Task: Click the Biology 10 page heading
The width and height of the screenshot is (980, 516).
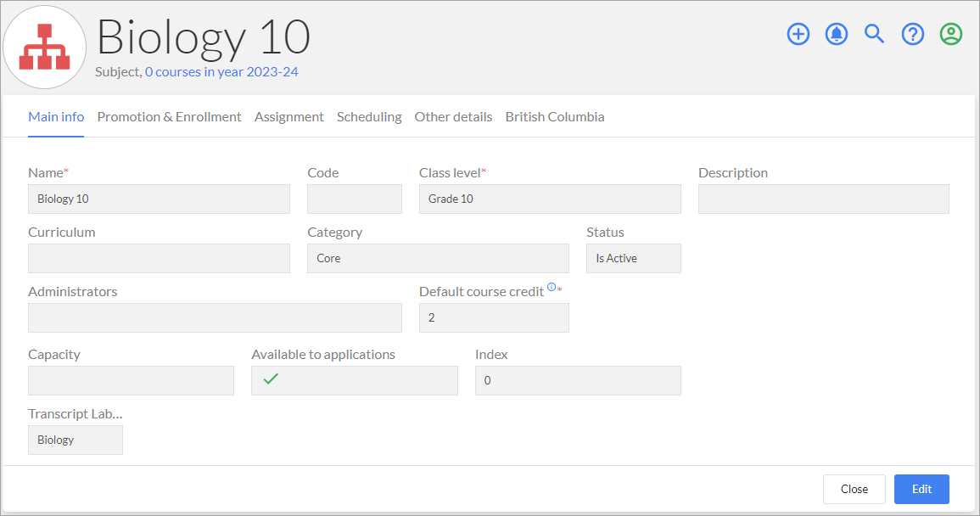Action: [203, 37]
